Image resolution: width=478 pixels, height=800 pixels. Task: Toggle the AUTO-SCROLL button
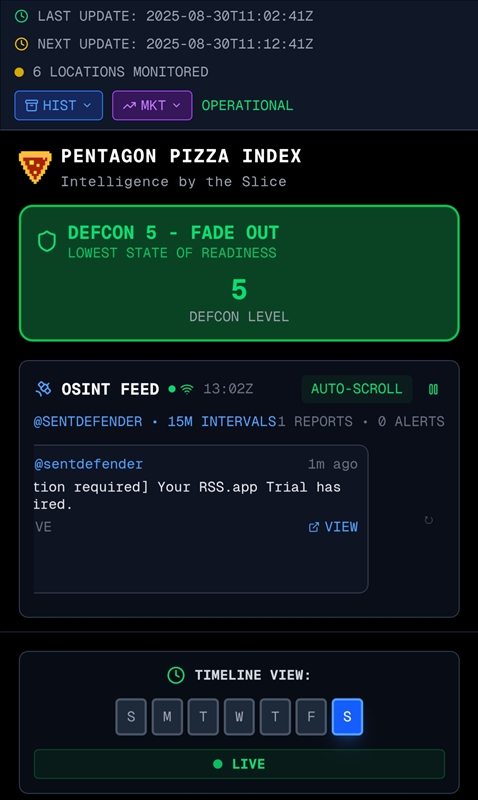[357, 389]
